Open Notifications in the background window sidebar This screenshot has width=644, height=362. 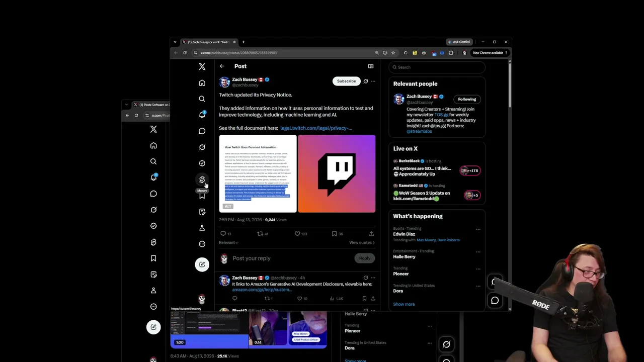point(153,177)
